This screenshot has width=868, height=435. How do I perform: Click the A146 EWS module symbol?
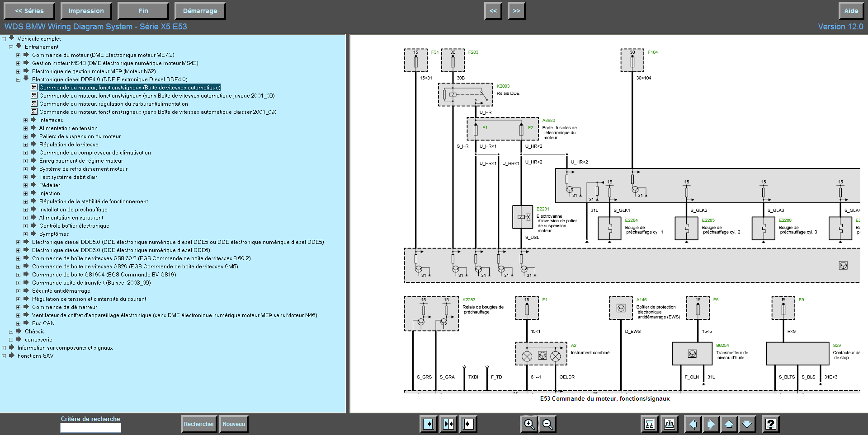[x=621, y=308]
